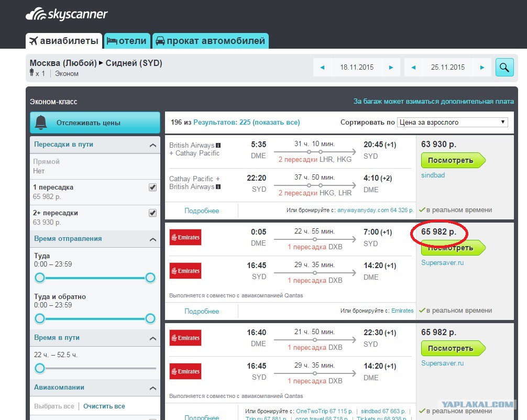Collapse the Пересадки в пути section
This screenshot has width=527, height=420.
[152, 145]
